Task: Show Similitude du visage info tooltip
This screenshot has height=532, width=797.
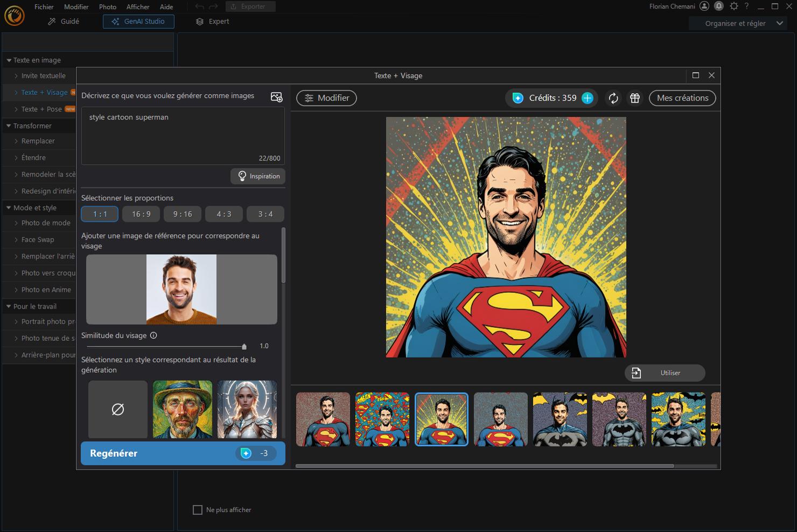Action: (154, 335)
